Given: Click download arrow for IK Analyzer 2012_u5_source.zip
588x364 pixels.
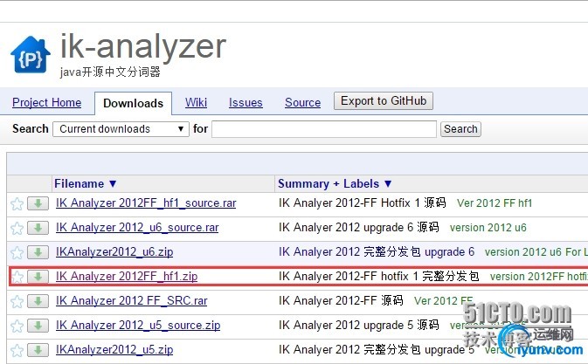Looking at the screenshot, I should click(38, 326).
